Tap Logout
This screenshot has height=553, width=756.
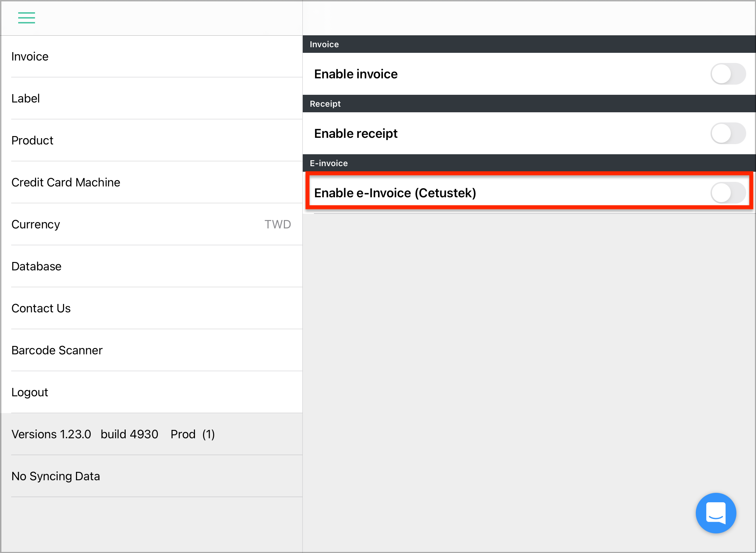[x=152, y=392]
